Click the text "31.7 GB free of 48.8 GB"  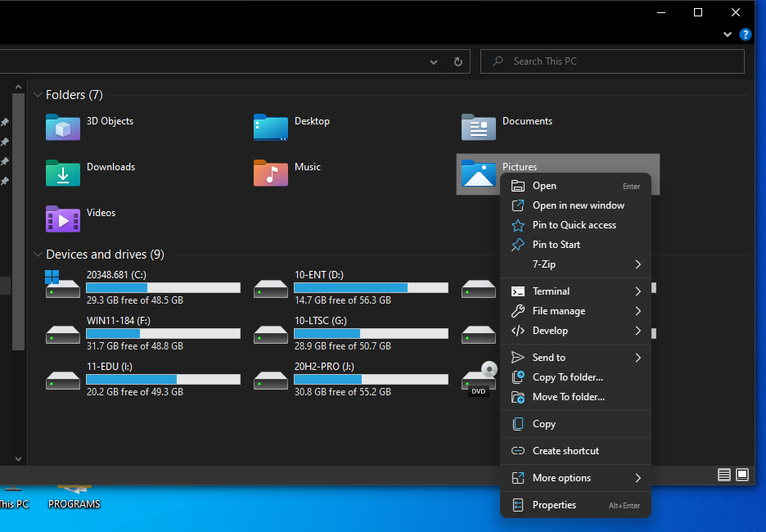[135, 346]
